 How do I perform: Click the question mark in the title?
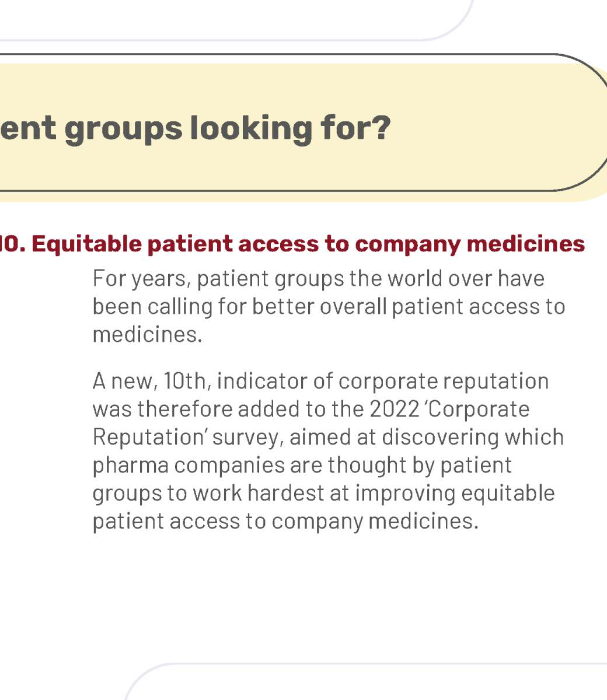tap(381, 127)
